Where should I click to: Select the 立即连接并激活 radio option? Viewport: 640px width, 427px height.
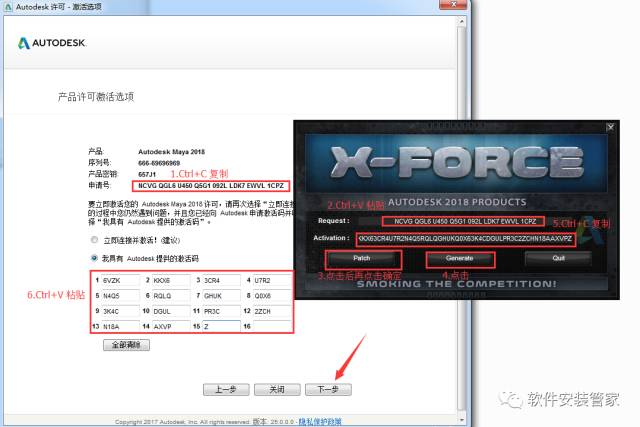(94, 241)
